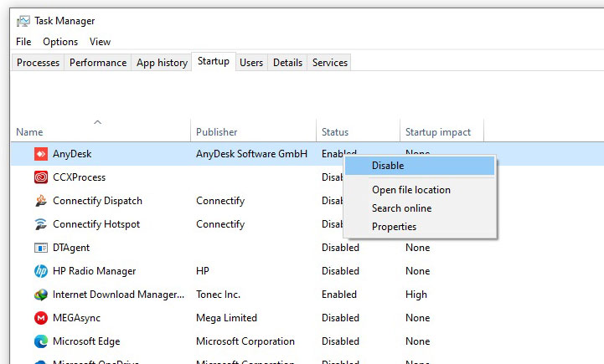Click Connectify publisher in Connectify Dispatch row
The height and width of the screenshot is (364, 604).
point(220,201)
